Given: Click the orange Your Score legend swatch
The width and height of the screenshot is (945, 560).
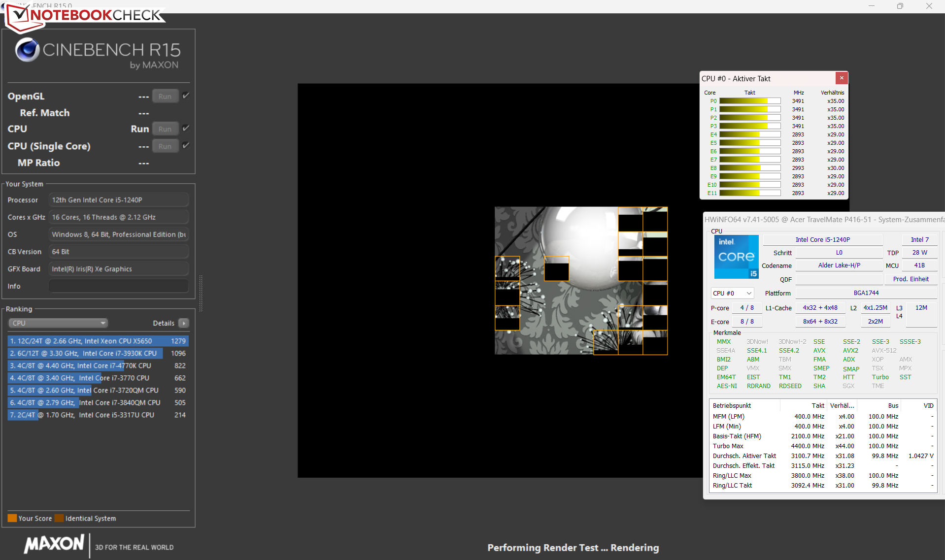Looking at the screenshot, I should pyautogui.click(x=12, y=518).
